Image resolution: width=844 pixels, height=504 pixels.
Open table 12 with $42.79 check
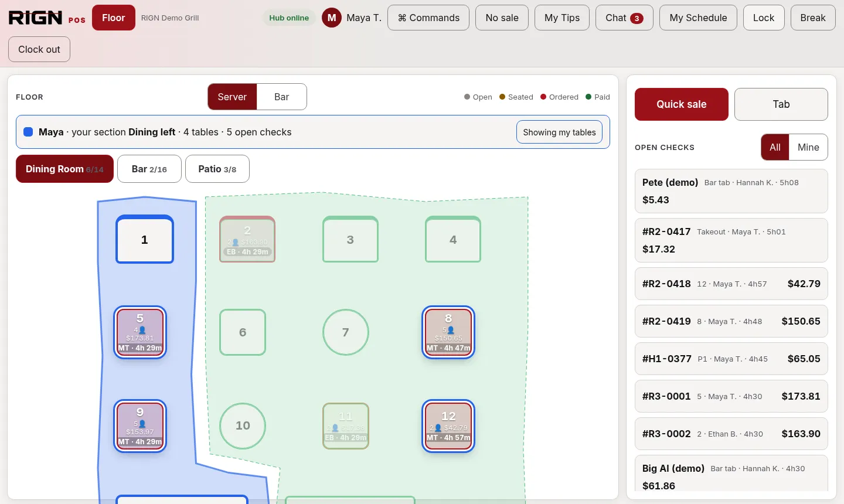pos(448,426)
